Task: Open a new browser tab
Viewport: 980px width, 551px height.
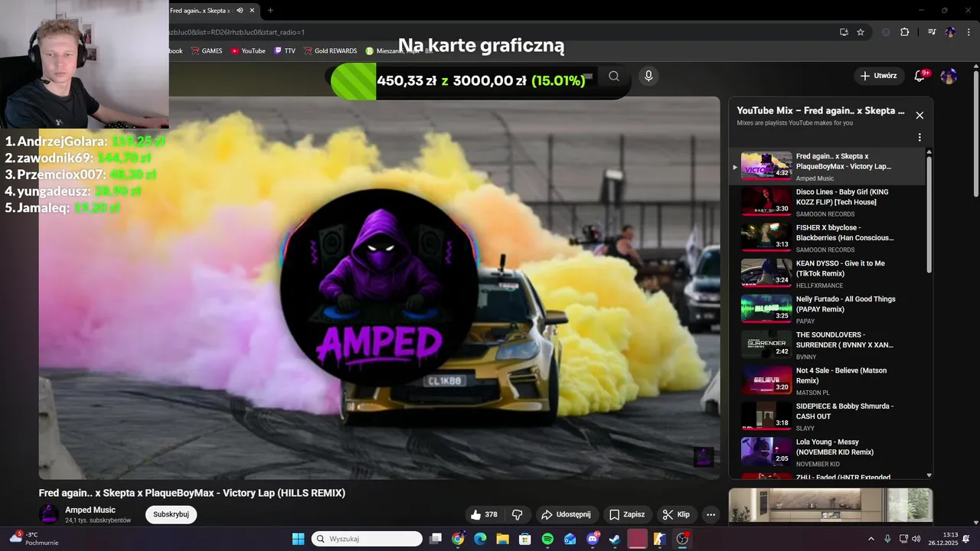Action: tap(270, 10)
